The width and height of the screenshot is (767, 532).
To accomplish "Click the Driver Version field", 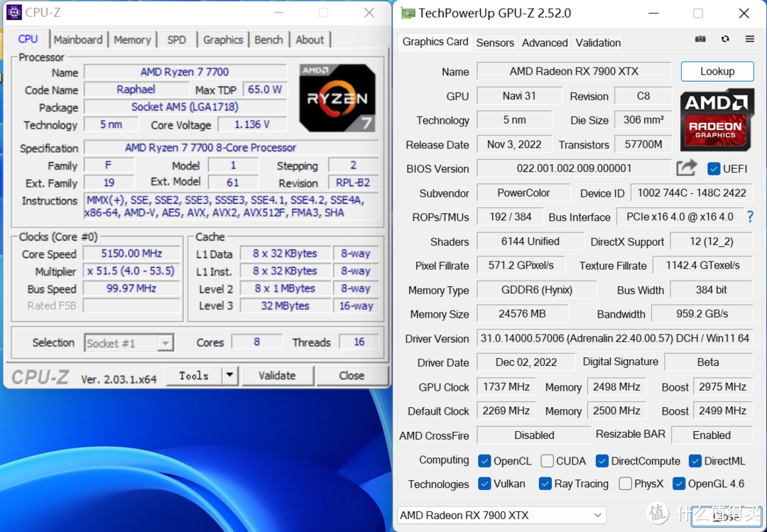I will click(x=614, y=339).
